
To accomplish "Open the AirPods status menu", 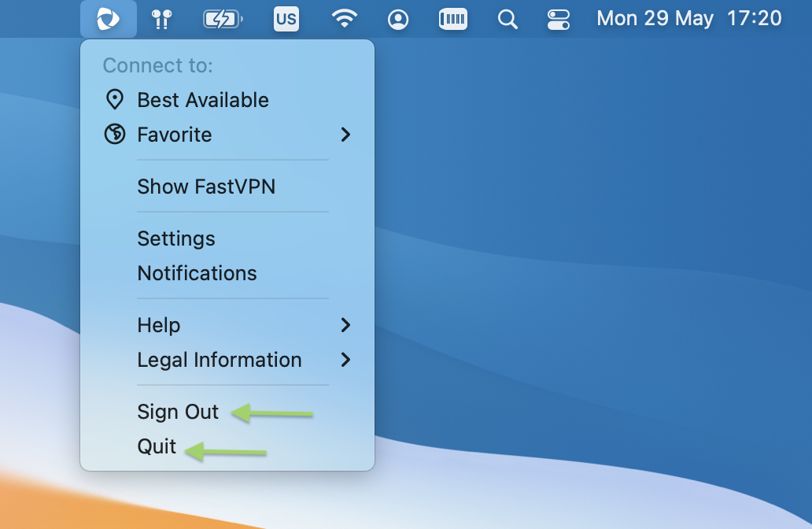I will pyautogui.click(x=161, y=19).
